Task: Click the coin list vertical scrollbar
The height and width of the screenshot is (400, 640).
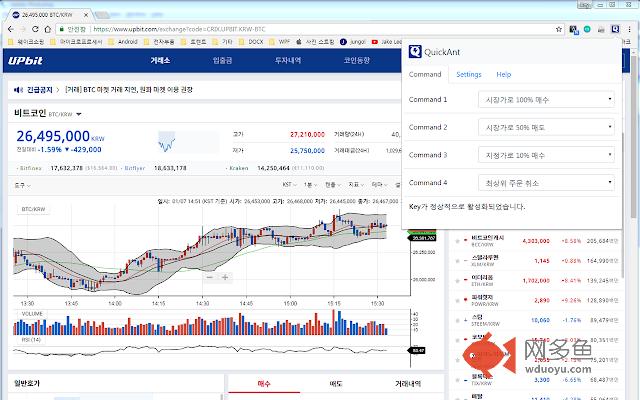Action: (x=622, y=204)
